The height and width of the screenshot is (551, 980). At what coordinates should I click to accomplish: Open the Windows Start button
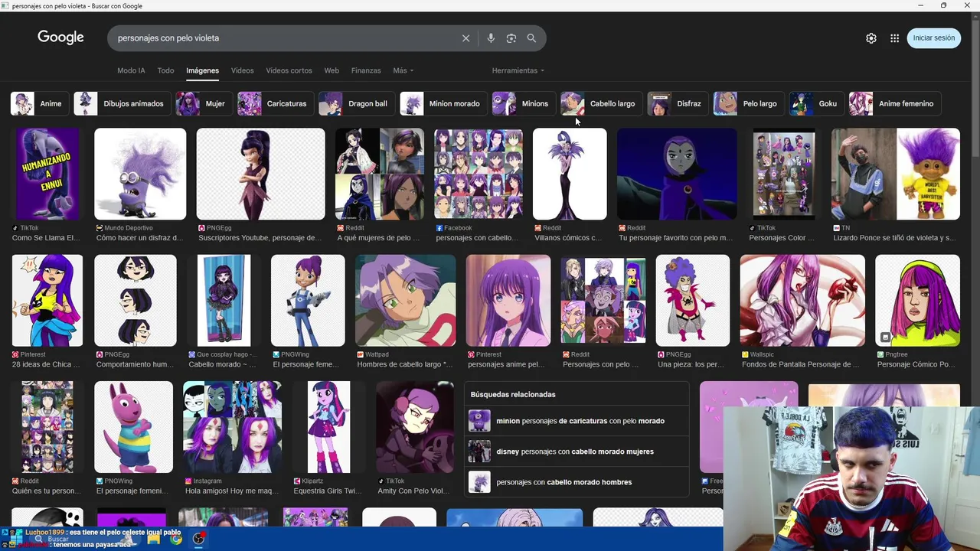point(15,539)
